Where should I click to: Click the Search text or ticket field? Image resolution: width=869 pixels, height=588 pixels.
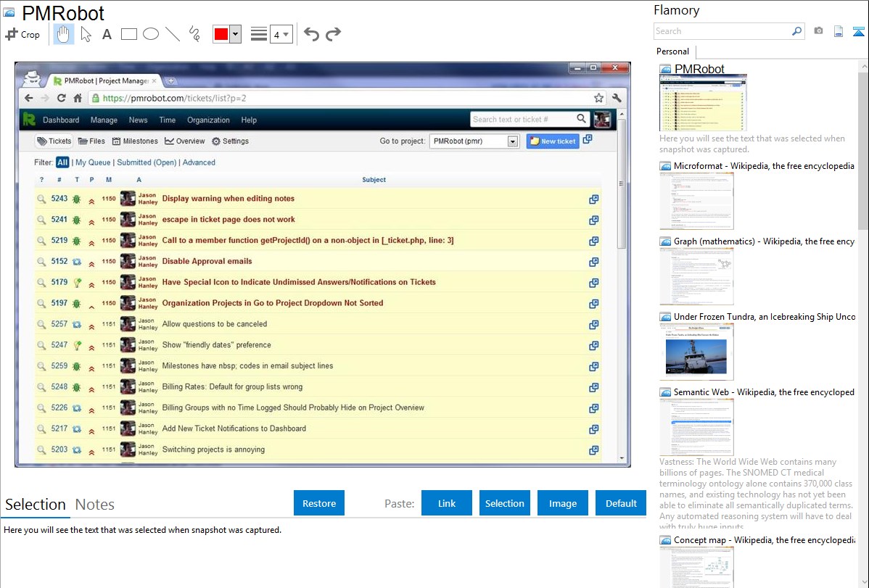point(523,119)
